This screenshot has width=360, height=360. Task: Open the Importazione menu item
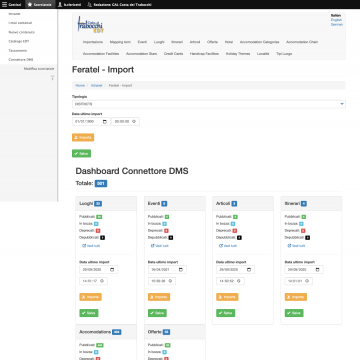click(93, 42)
